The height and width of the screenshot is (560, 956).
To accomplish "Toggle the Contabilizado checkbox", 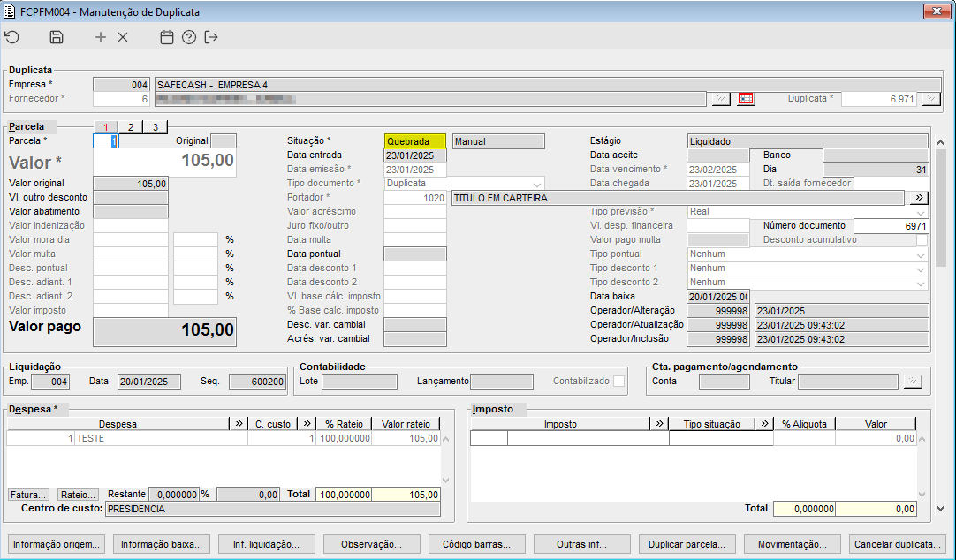I will (x=618, y=381).
